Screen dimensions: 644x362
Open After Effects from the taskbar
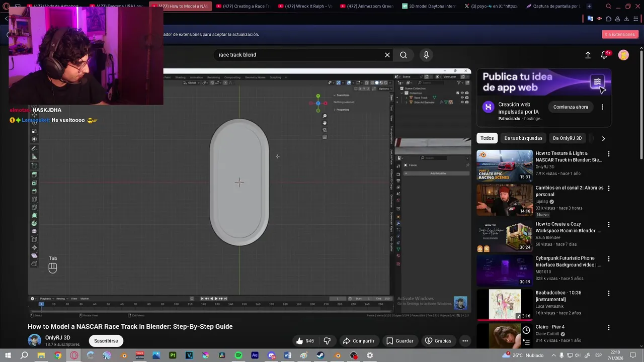click(255, 355)
